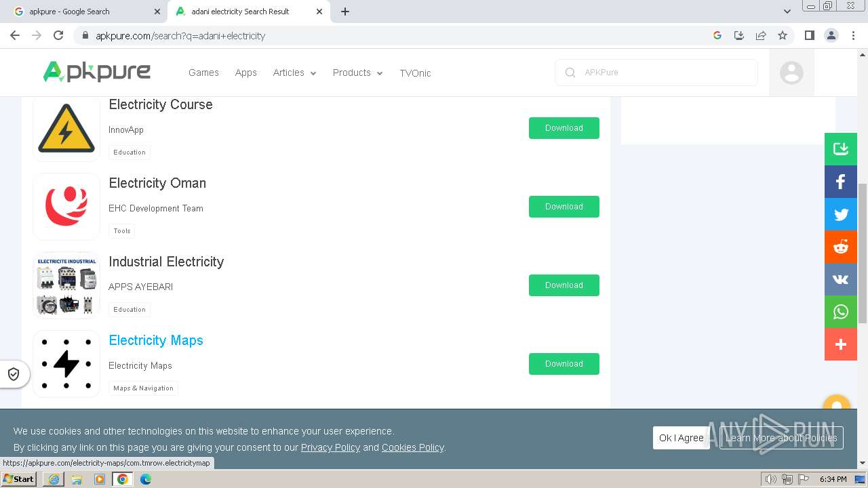
Task: Open the APKPure logo home link
Action: click(96, 72)
